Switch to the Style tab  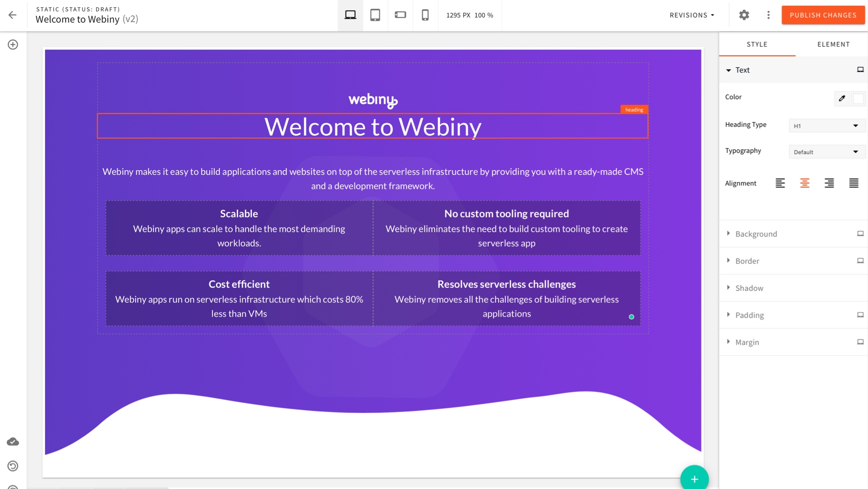[756, 44]
